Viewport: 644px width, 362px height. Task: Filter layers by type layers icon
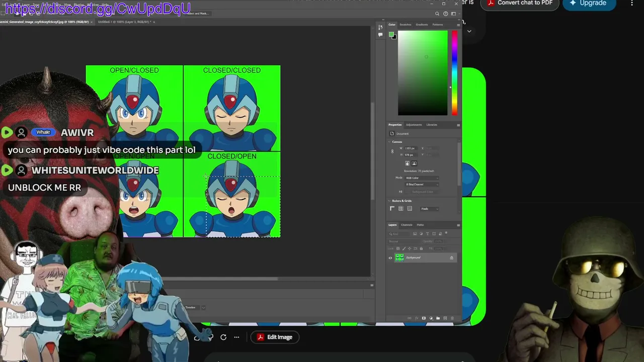point(428,234)
